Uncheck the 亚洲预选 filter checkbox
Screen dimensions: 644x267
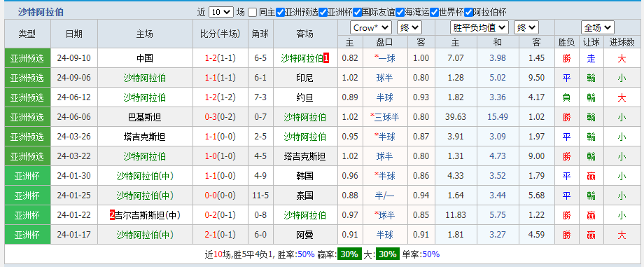click(280, 13)
